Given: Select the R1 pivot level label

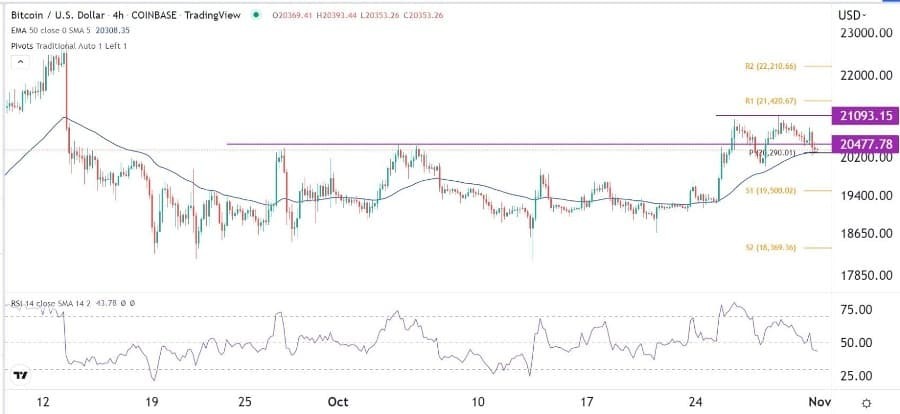Looking at the screenshot, I should tap(771, 101).
